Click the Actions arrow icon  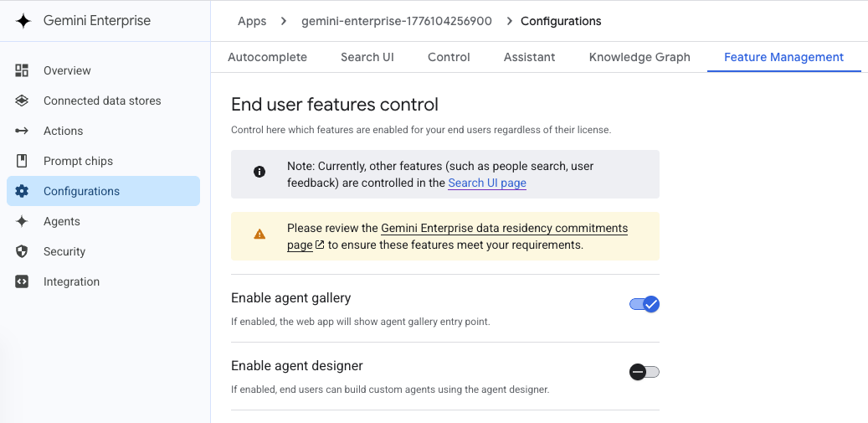(22, 131)
